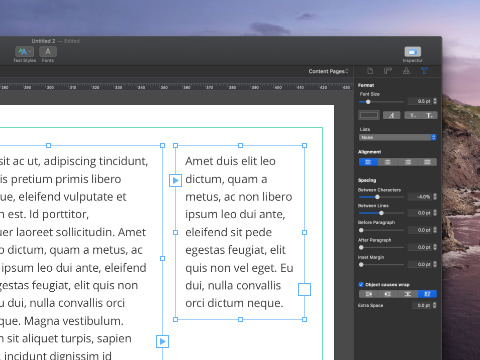The image size is (480, 360).
Task: Click the Between Characters percentage field
Action: point(420,197)
